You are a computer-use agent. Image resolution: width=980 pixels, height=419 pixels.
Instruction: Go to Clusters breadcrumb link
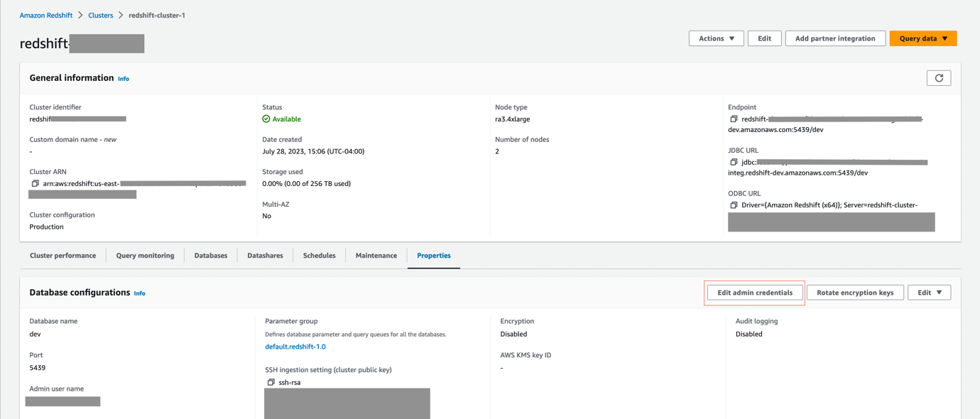101,15
